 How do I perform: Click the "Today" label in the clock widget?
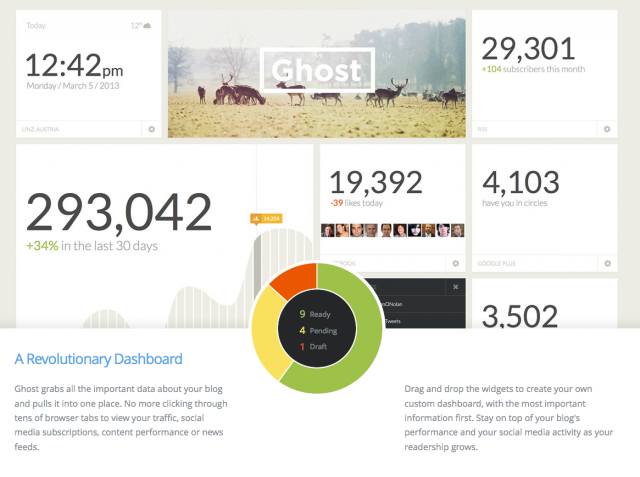point(36,26)
